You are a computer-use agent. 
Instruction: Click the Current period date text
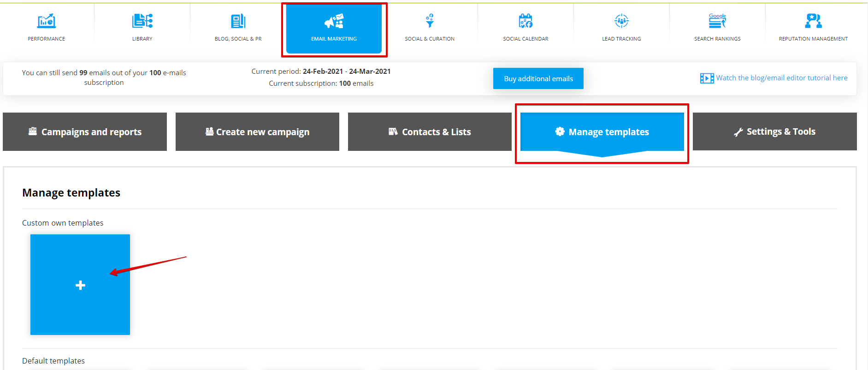[x=321, y=72]
